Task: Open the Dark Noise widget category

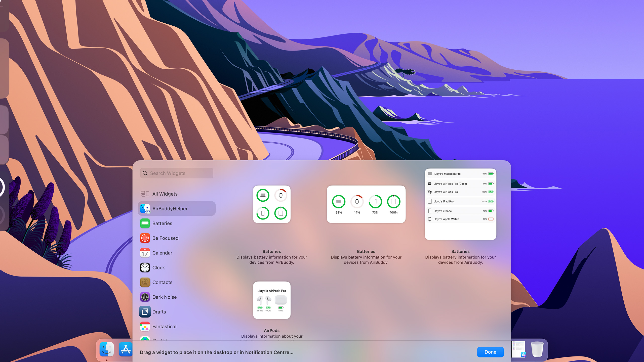Action: [177, 297]
